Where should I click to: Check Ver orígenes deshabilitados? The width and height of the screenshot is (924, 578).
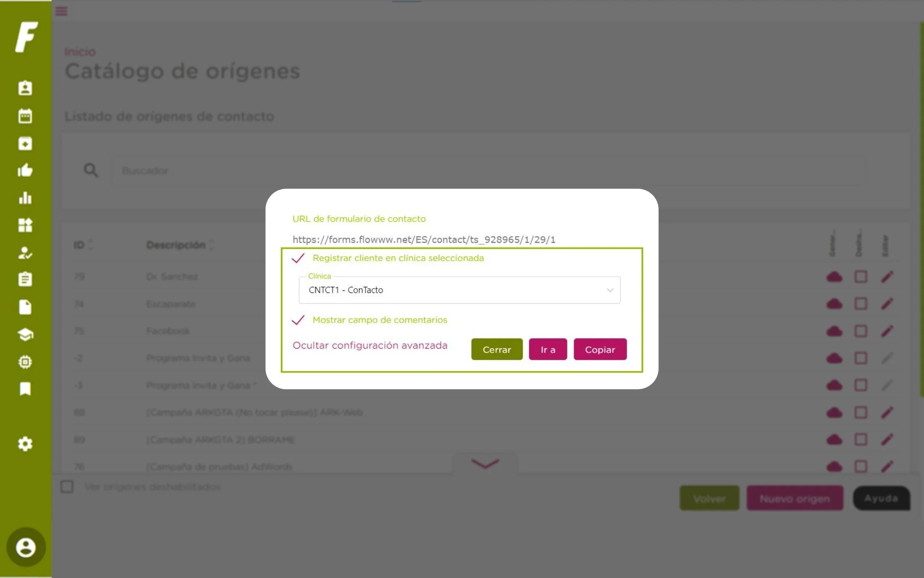(x=67, y=487)
